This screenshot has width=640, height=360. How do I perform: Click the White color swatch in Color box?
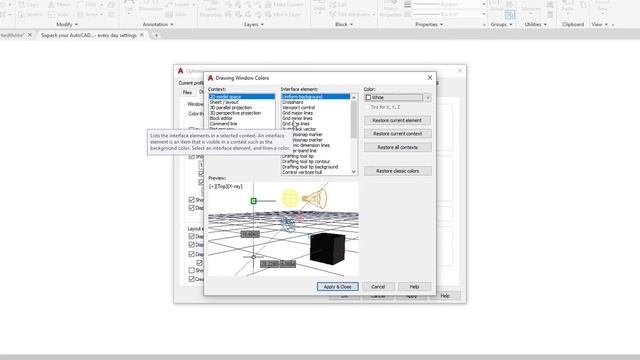(368, 98)
